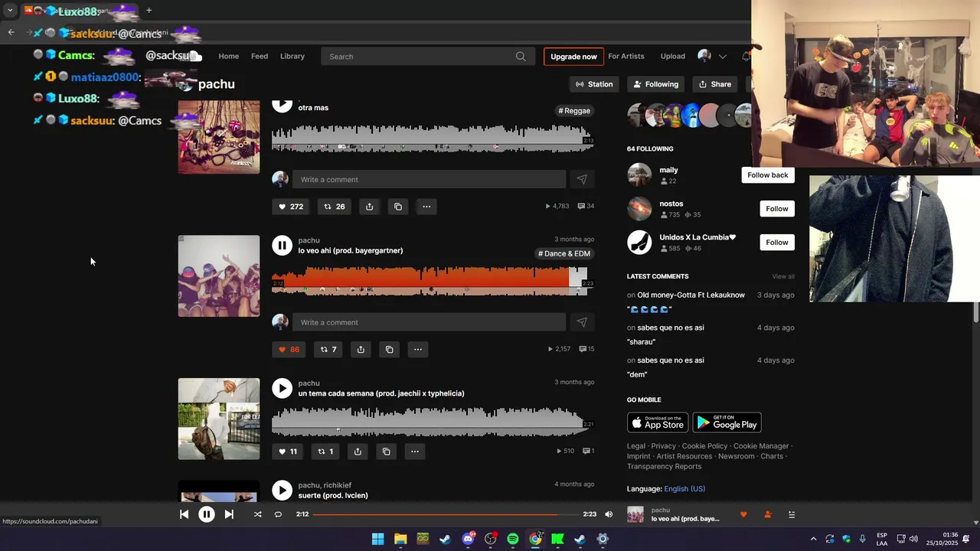Open the Home tab
This screenshot has width=980, height=551.
[228, 56]
